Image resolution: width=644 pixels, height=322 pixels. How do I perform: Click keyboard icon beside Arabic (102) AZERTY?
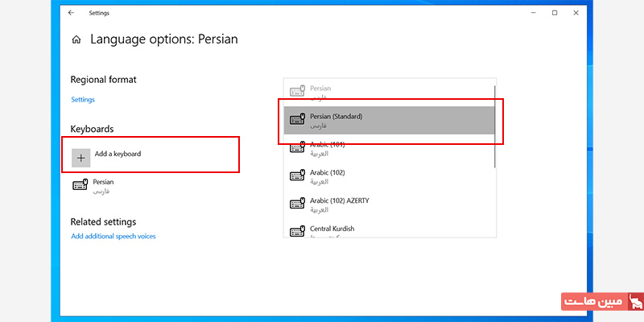click(297, 204)
